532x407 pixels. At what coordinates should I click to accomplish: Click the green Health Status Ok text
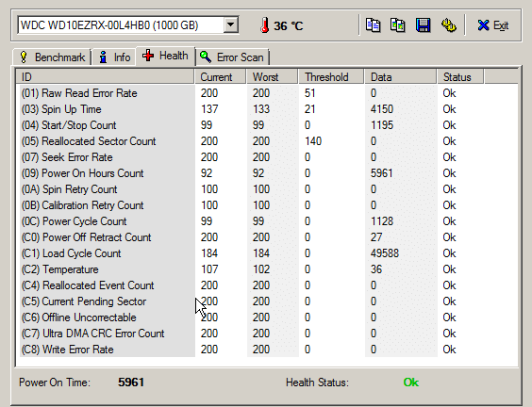[x=411, y=383]
